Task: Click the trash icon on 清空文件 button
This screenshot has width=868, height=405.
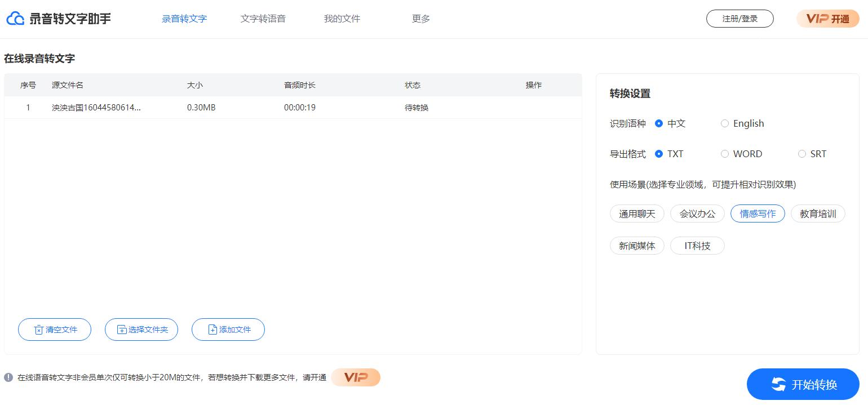Action: (x=39, y=330)
